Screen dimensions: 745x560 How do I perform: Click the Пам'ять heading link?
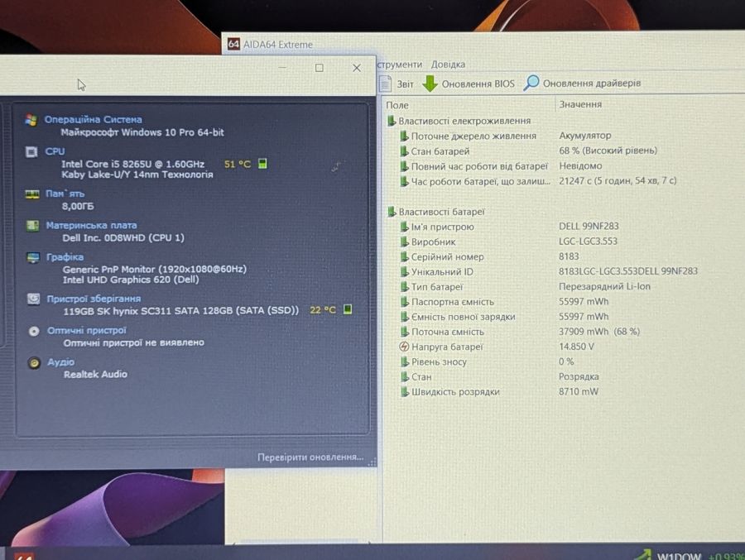(65, 194)
